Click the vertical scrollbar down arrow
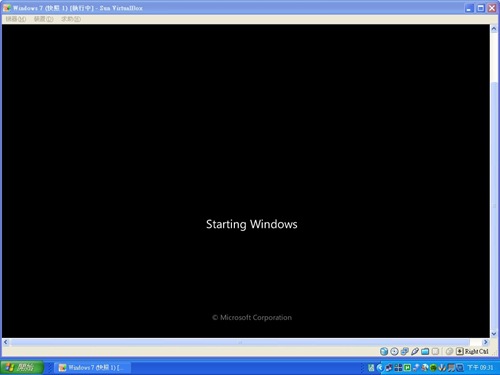Image resolution: width=500 pixels, height=375 pixels. click(x=494, y=334)
